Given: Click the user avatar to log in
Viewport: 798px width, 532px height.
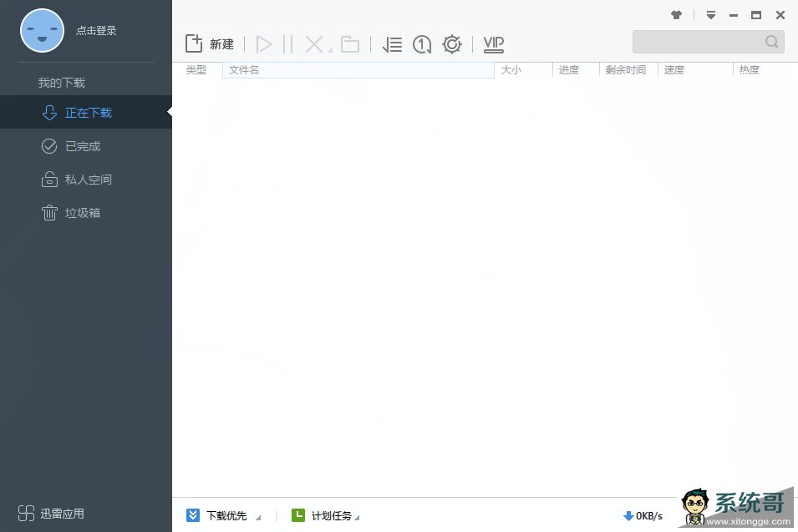Looking at the screenshot, I should pyautogui.click(x=43, y=31).
